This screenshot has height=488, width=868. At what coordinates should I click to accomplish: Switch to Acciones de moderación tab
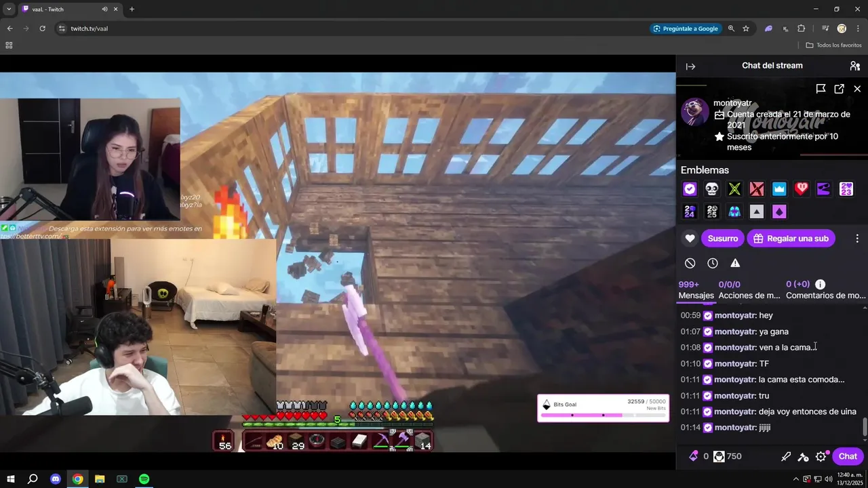coord(749,290)
